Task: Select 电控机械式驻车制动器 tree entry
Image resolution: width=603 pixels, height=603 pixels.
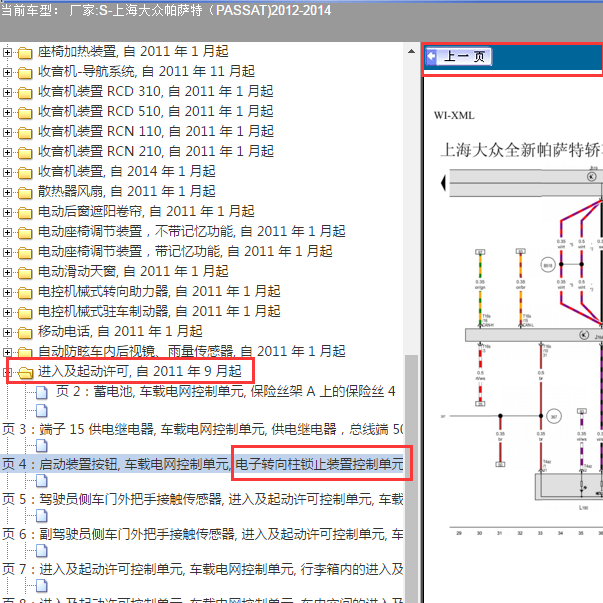Action: [159, 312]
